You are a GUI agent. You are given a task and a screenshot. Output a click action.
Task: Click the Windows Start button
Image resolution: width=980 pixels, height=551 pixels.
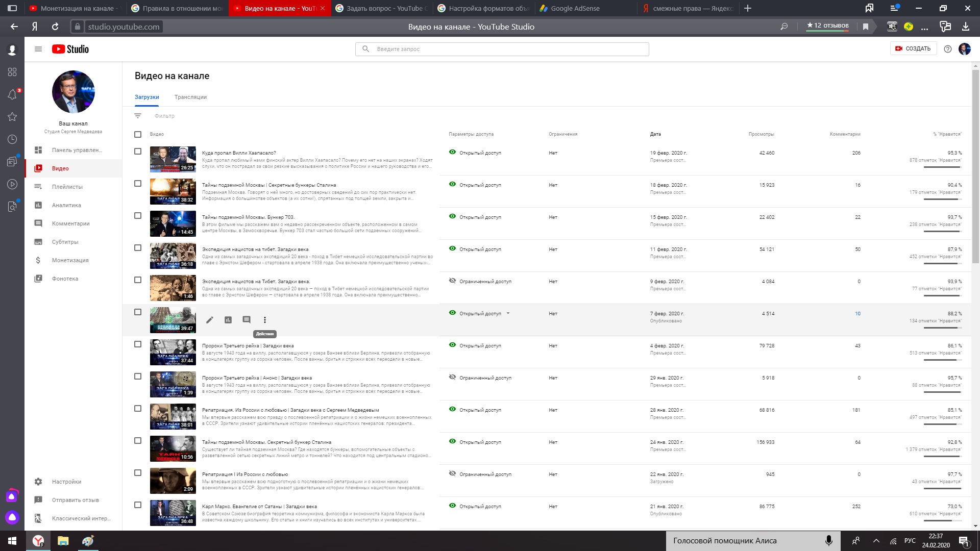coord(12,541)
